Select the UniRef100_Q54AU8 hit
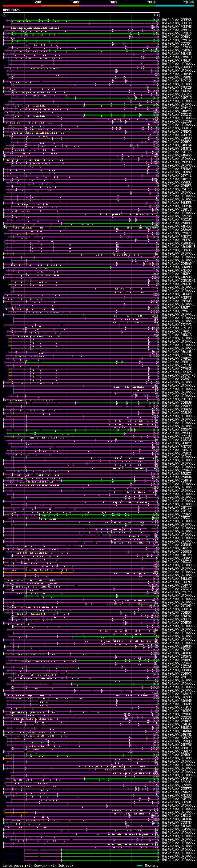This screenshot has height=868, width=197. click(x=176, y=223)
